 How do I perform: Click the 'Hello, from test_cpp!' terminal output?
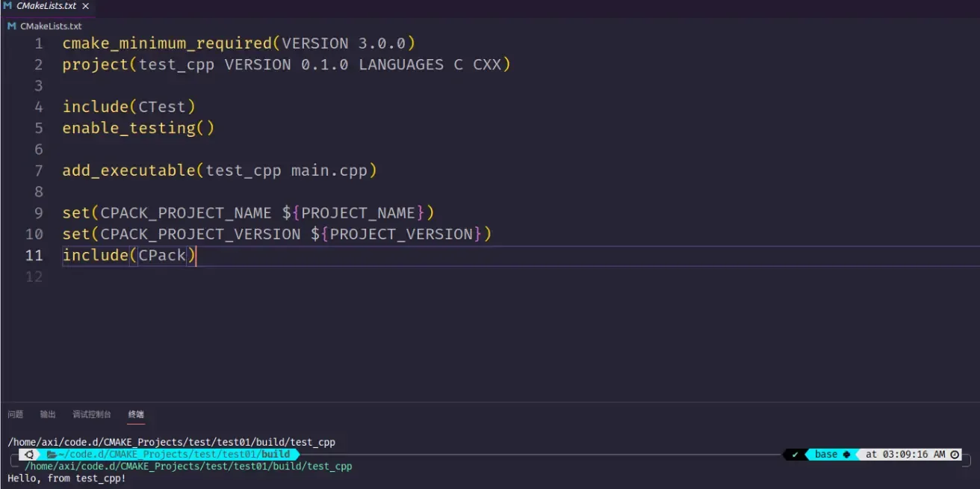67,479
